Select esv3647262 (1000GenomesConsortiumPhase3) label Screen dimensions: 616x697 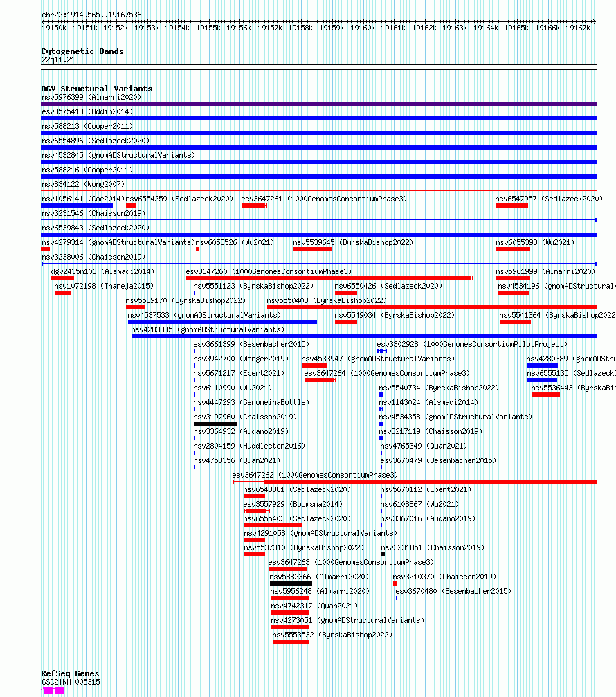click(x=315, y=476)
